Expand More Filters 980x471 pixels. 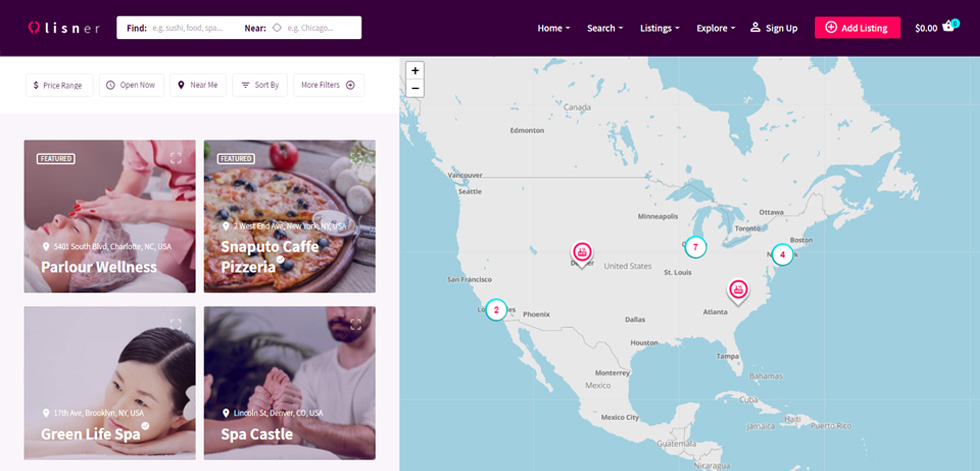coord(329,85)
